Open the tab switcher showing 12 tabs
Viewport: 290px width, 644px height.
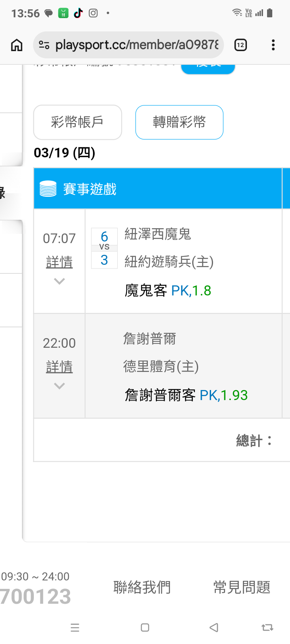(x=240, y=45)
